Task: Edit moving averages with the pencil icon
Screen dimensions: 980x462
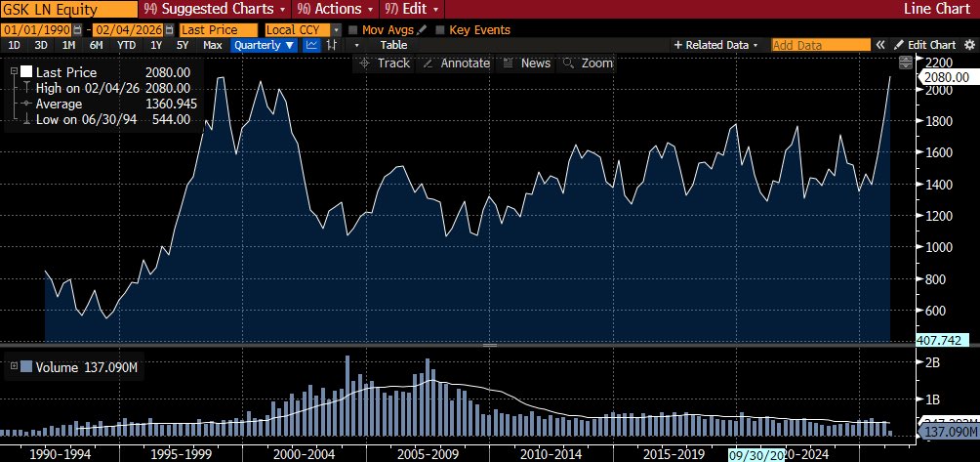Action: tap(423, 30)
